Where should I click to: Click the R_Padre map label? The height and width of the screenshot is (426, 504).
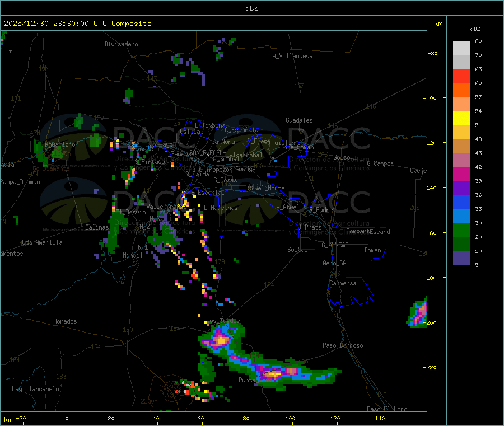point(321,210)
